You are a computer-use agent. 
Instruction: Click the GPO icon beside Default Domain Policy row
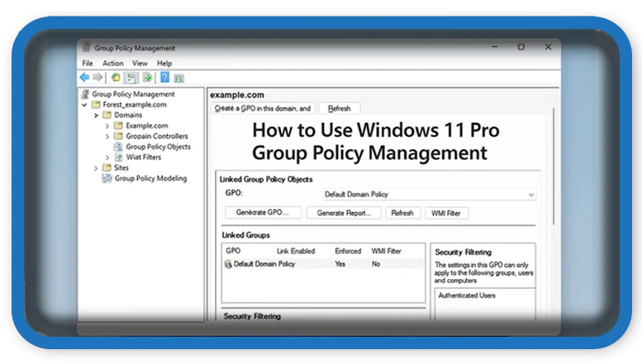229,264
